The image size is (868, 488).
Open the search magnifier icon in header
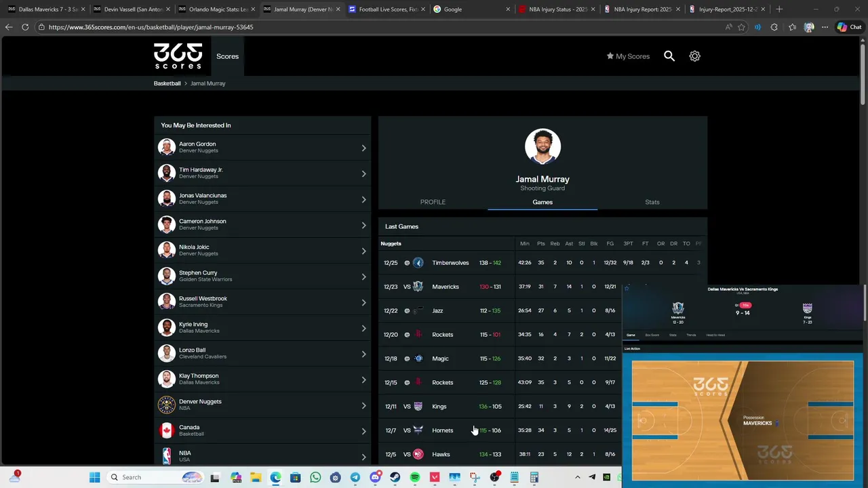669,56
